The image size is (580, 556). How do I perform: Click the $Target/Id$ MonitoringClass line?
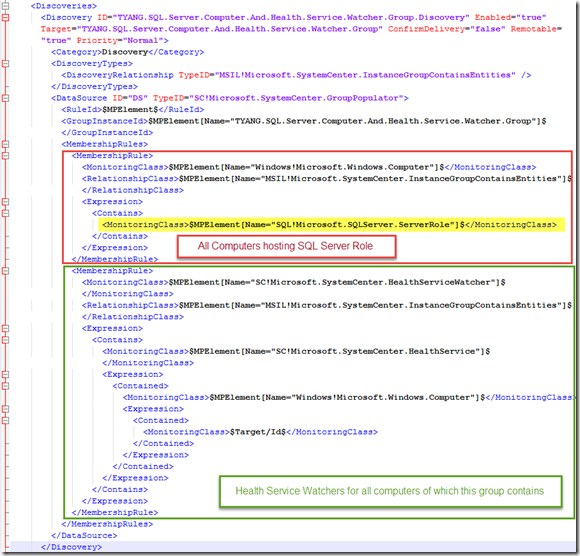pos(260,432)
